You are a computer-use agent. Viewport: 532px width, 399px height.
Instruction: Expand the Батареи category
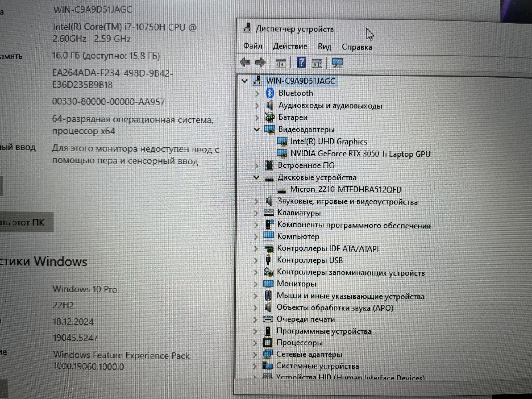pyautogui.click(x=257, y=117)
